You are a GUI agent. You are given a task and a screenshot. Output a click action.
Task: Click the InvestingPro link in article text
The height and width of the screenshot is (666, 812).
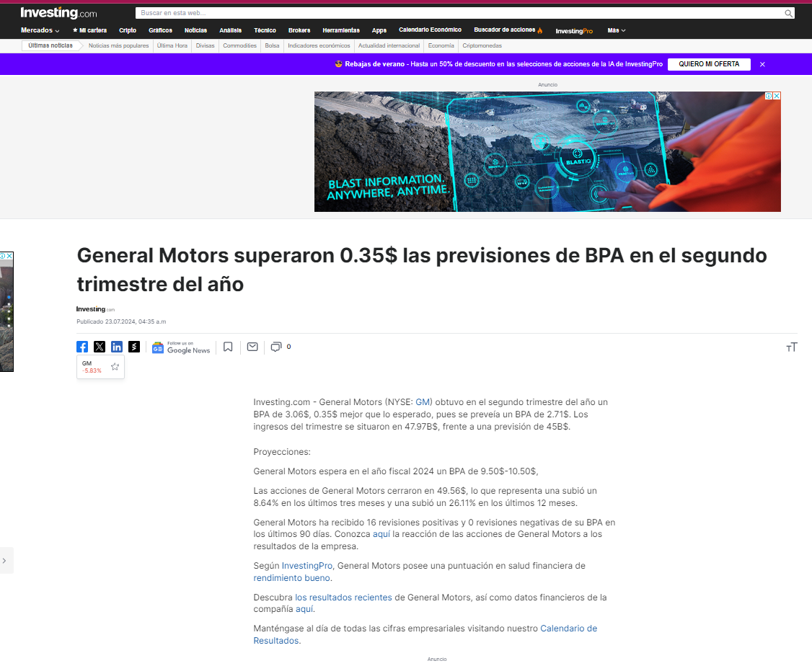(307, 566)
